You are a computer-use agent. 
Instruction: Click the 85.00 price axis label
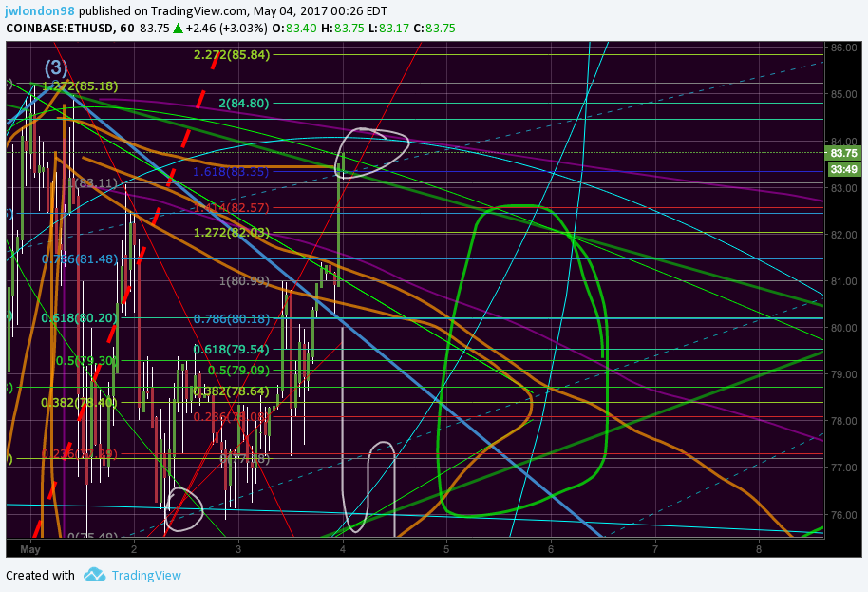[843, 94]
